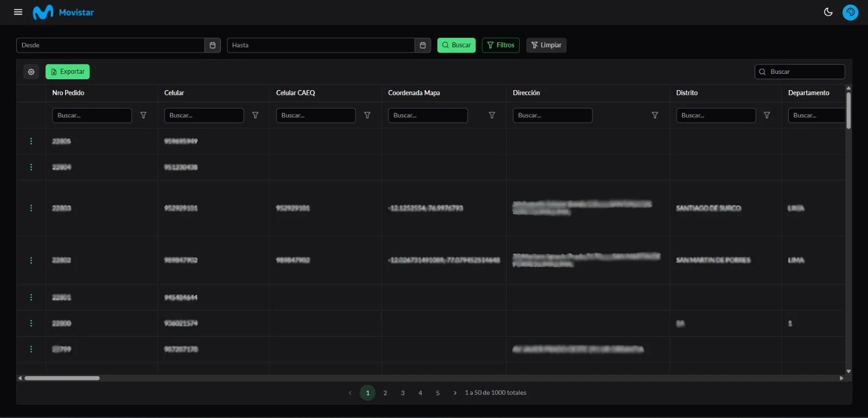Click the Celular filter search box
The height and width of the screenshot is (418, 868).
204,115
